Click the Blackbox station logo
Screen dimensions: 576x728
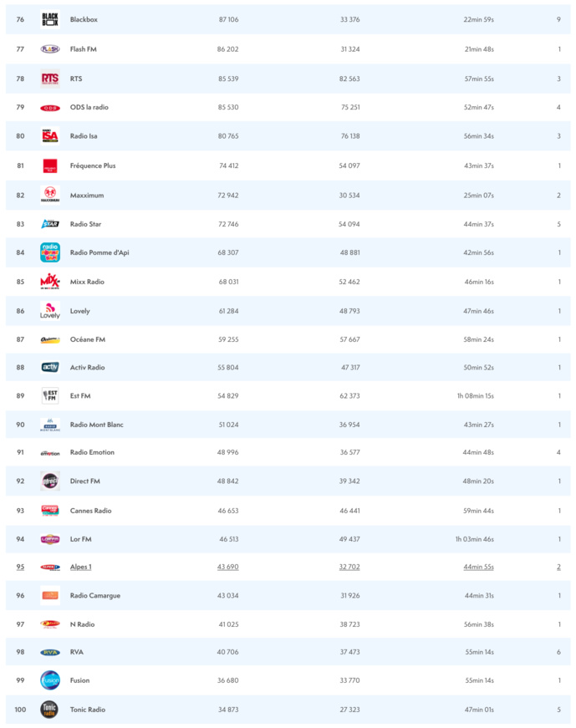[50, 19]
